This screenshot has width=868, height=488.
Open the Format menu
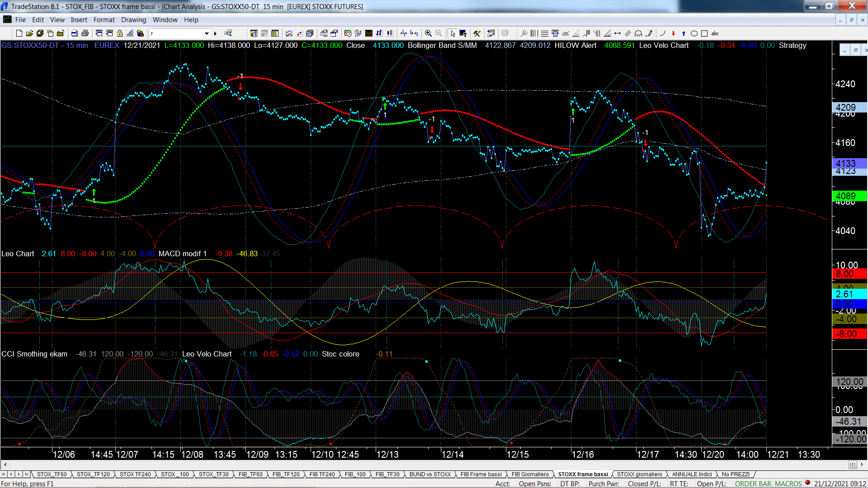coord(104,20)
